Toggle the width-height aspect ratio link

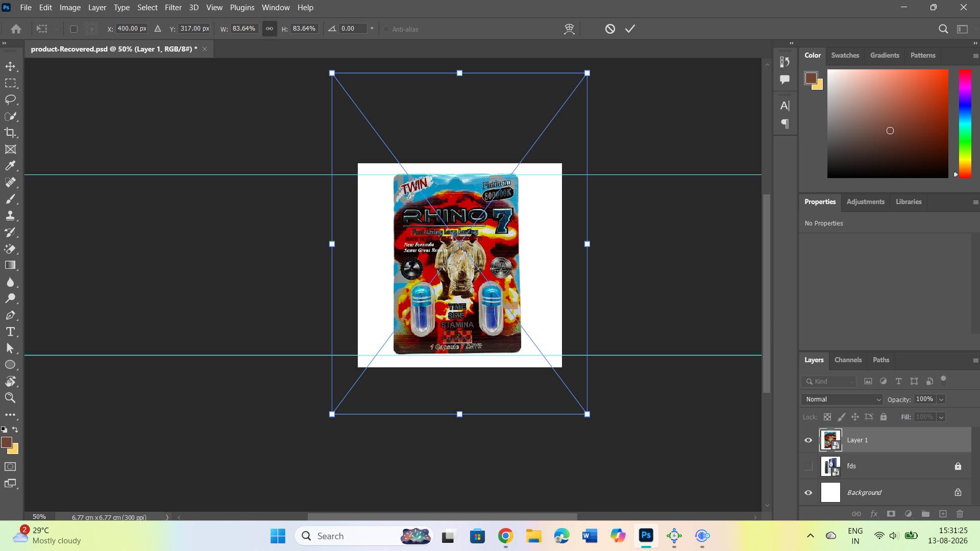(x=269, y=29)
